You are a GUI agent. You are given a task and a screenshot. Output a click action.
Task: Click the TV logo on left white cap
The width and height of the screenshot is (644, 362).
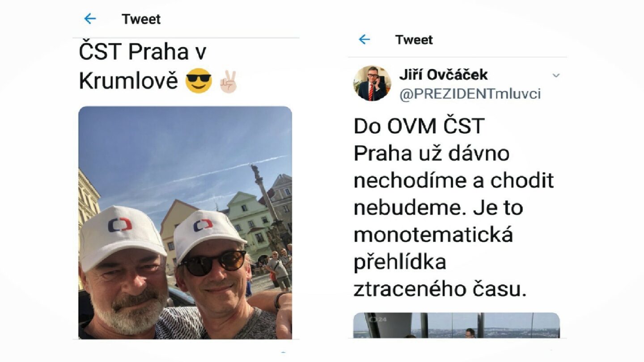120,224
